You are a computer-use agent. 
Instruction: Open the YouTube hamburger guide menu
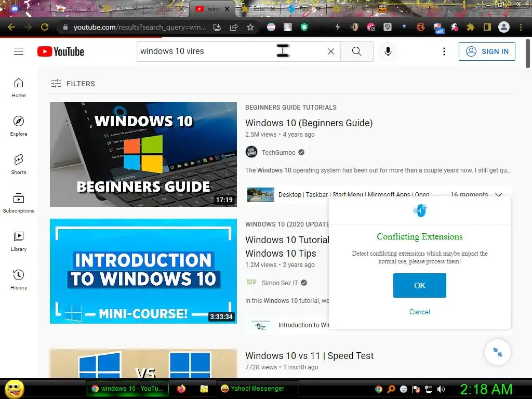(19, 51)
